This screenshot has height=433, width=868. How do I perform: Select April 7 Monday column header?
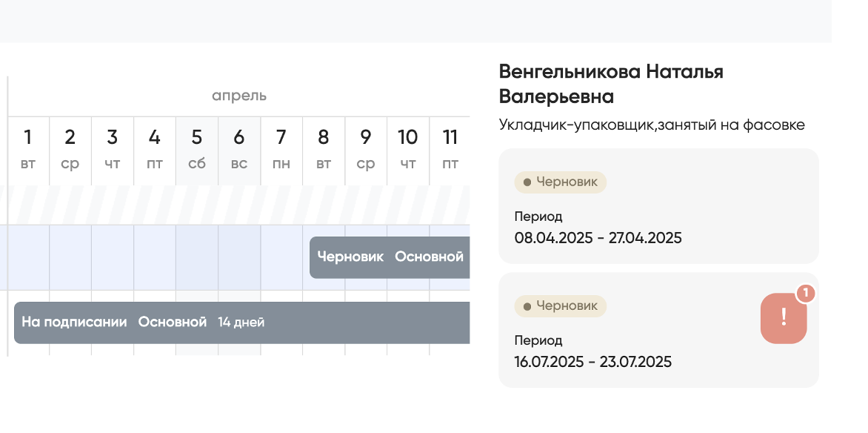coord(281,150)
